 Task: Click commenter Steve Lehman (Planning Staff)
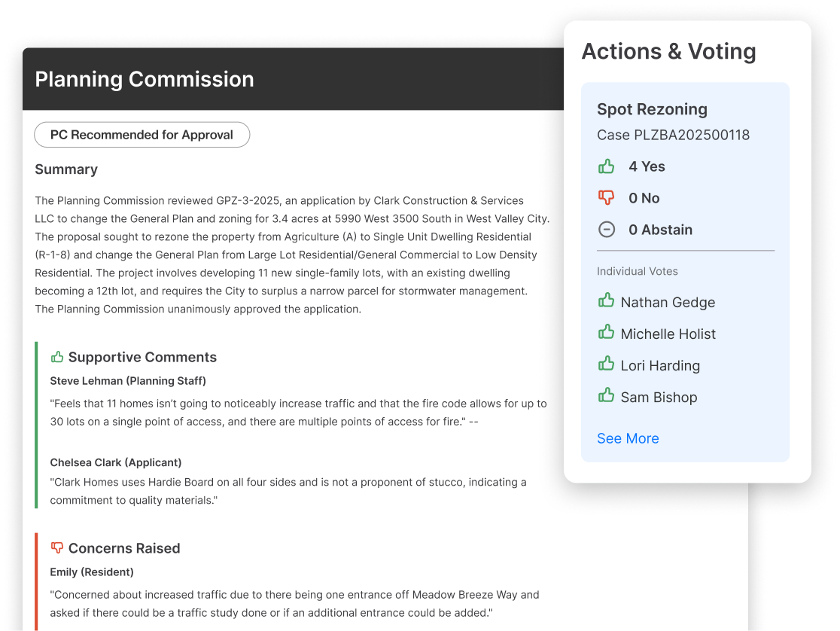(x=128, y=381)
